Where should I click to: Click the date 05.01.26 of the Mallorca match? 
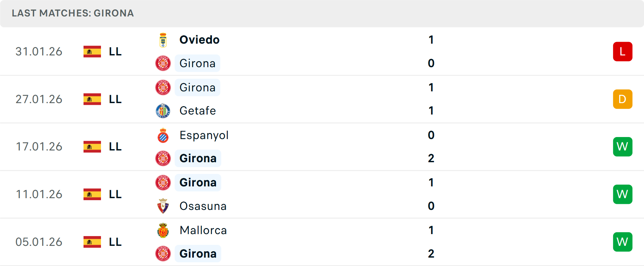click(x=39, y=241)
